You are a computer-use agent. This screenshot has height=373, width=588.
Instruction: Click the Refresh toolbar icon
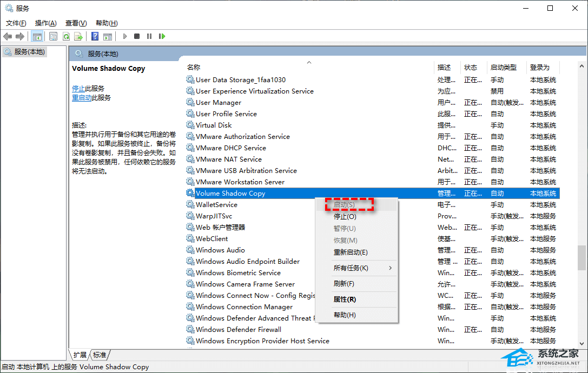(66, 36)
